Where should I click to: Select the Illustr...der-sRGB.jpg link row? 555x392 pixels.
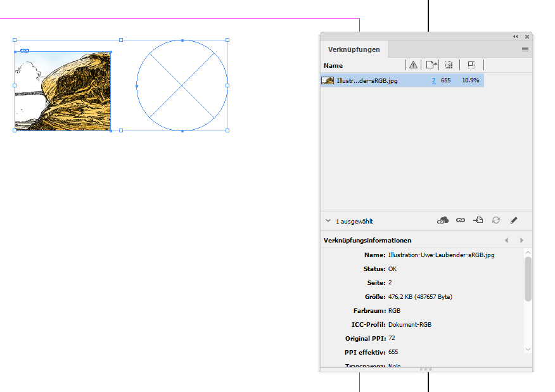(x=402, y=80)
